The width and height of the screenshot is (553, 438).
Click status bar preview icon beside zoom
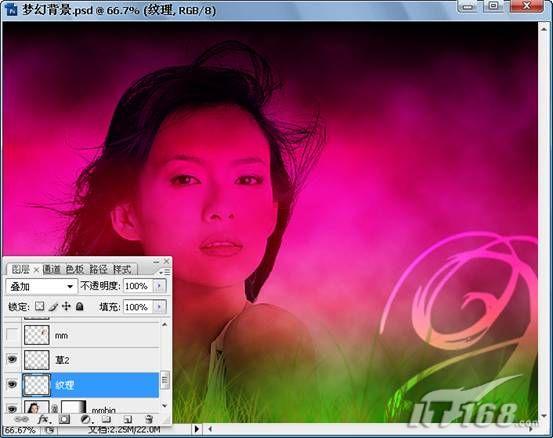click(50, 430)
